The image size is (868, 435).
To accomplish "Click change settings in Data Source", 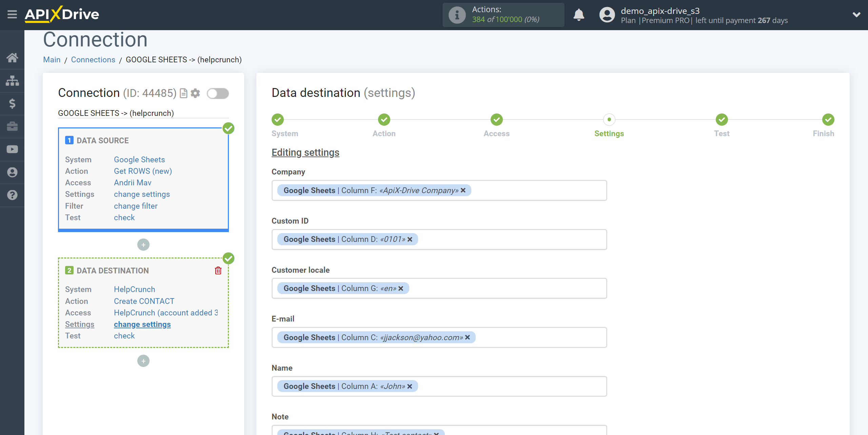I will point(142,194).
